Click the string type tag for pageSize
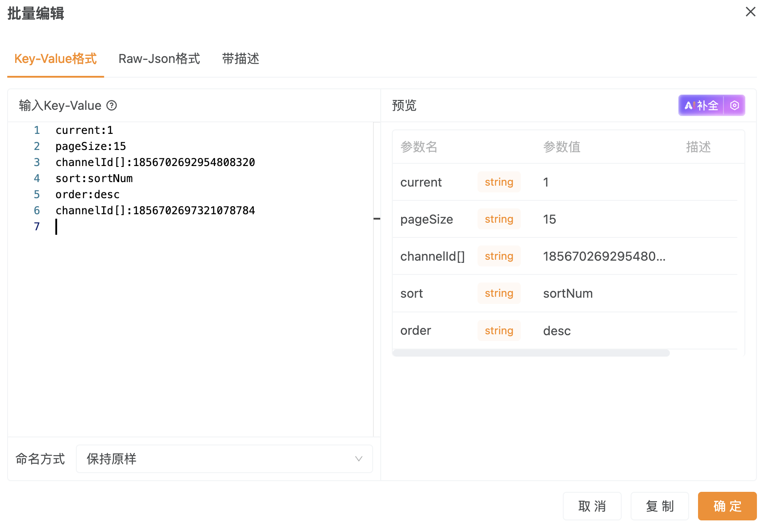773x532 pixels. [499, 219]
